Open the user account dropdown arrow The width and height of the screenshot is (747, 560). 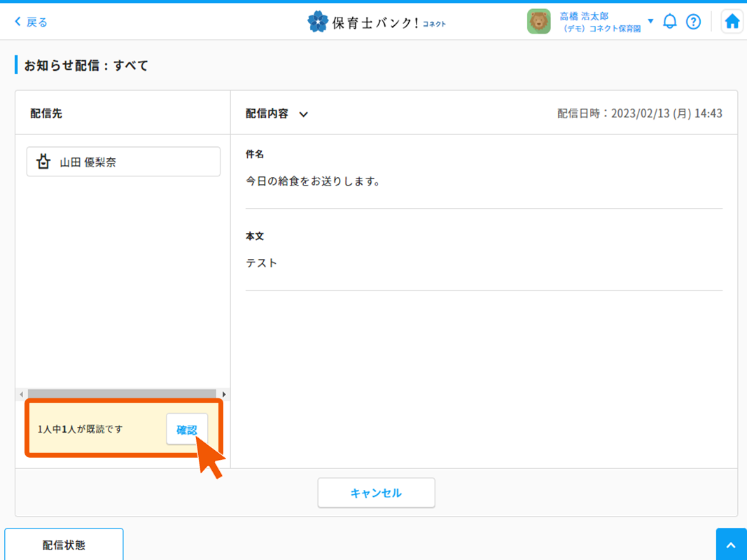[650, 21]
